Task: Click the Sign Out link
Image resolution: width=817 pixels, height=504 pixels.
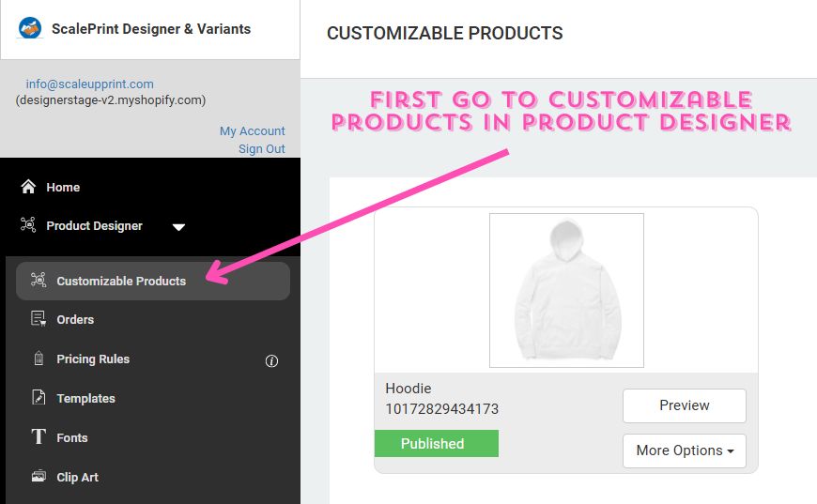Action: (262, 148)
